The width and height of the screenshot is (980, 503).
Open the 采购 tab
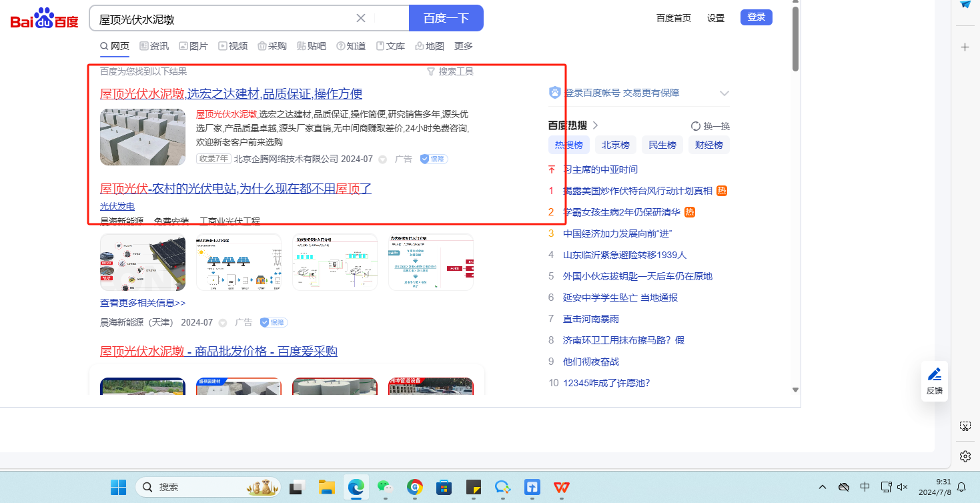coord(272,46)
